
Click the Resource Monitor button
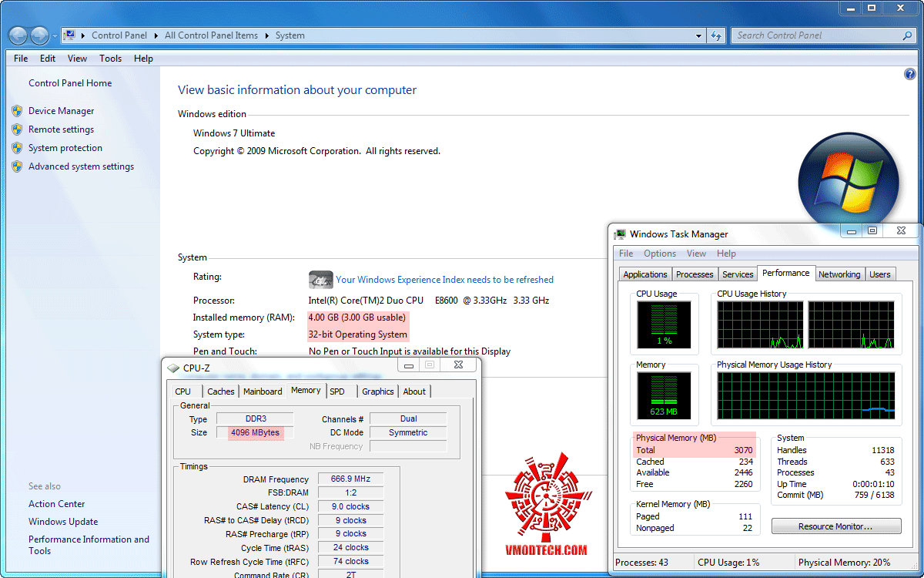click(836, 526)
